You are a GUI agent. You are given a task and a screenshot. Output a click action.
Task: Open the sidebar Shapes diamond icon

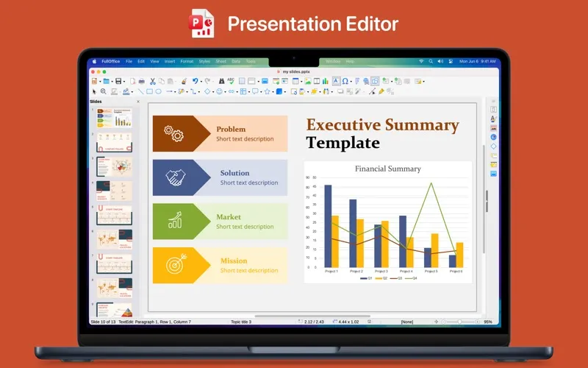tap(493, 146)
